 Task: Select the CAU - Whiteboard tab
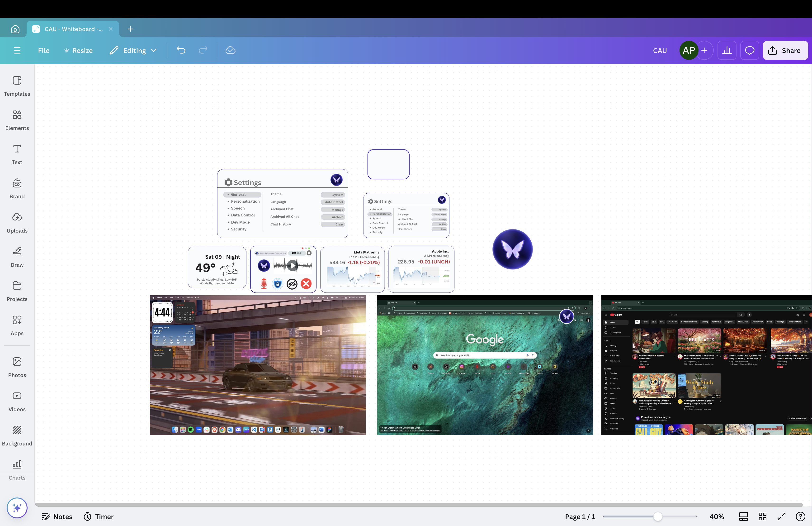(x=73, y=29)
